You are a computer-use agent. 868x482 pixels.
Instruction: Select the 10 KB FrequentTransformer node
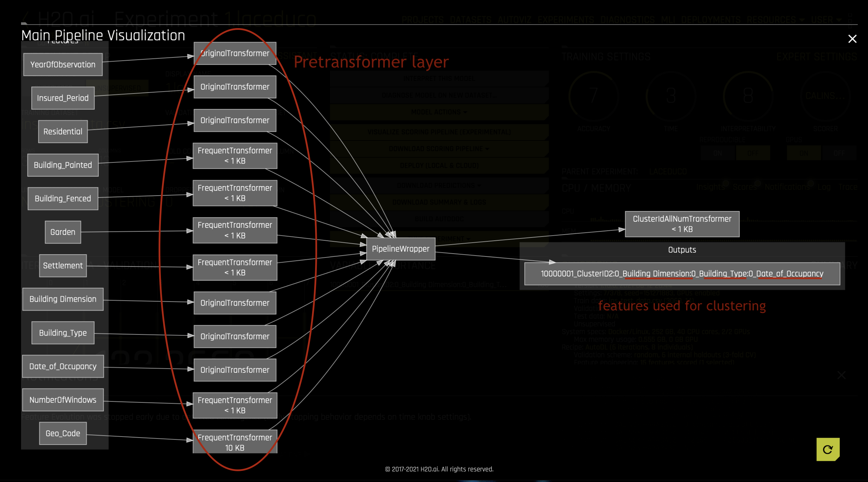(x=235, y=442)
